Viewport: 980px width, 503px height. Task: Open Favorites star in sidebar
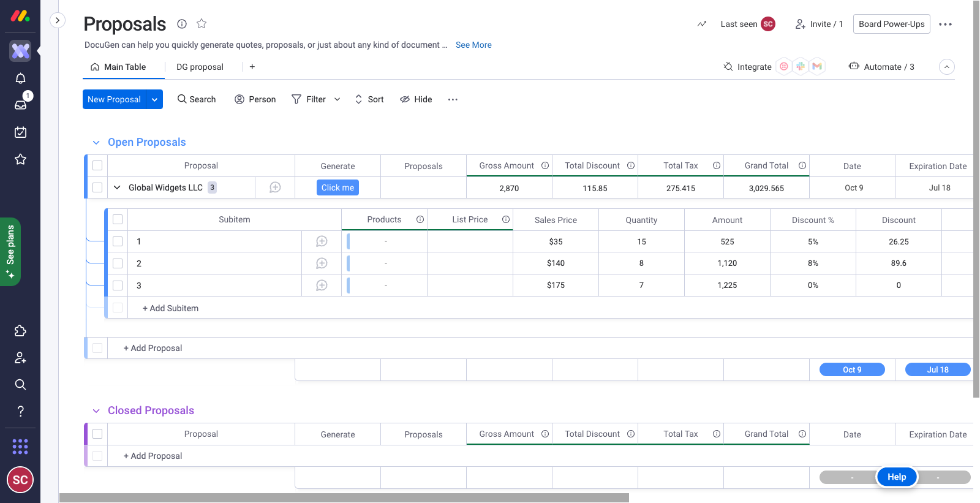pos(20,159)
